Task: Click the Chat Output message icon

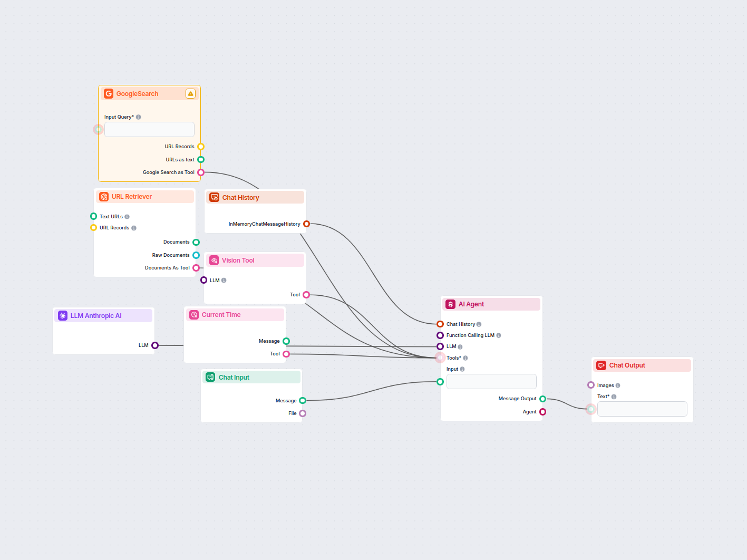Action: [601, 365]
